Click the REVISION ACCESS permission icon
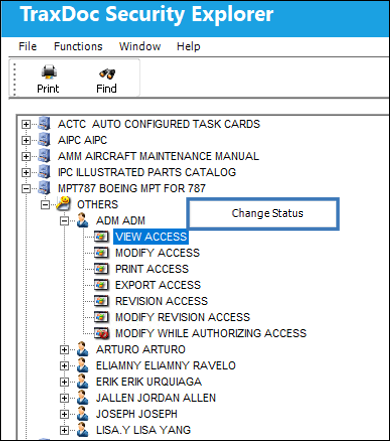 pos(101,301)
